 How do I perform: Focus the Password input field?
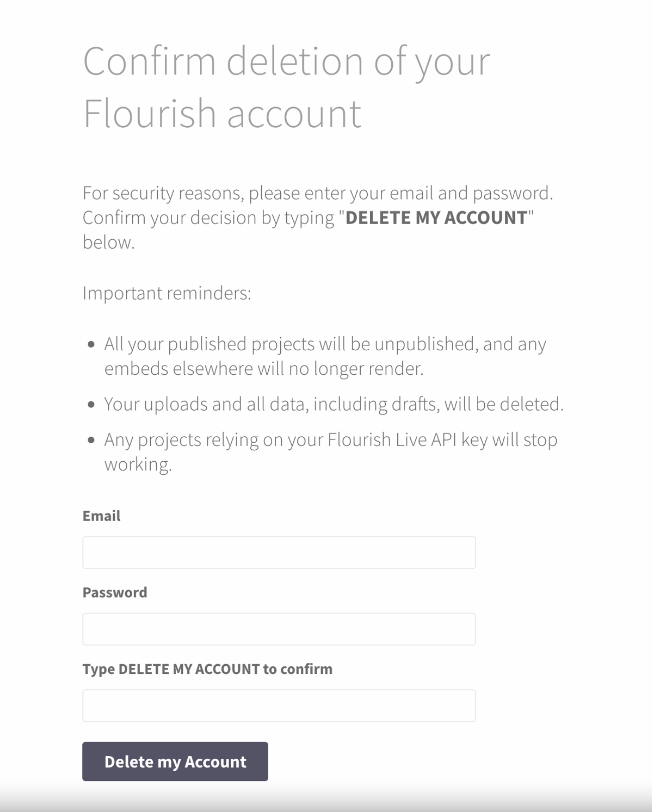(279, 629)
